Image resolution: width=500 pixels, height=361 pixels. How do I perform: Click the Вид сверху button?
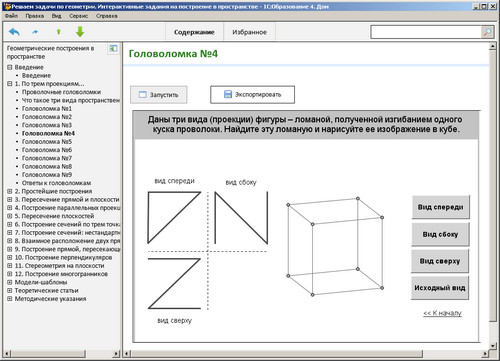tap(440, 261)
